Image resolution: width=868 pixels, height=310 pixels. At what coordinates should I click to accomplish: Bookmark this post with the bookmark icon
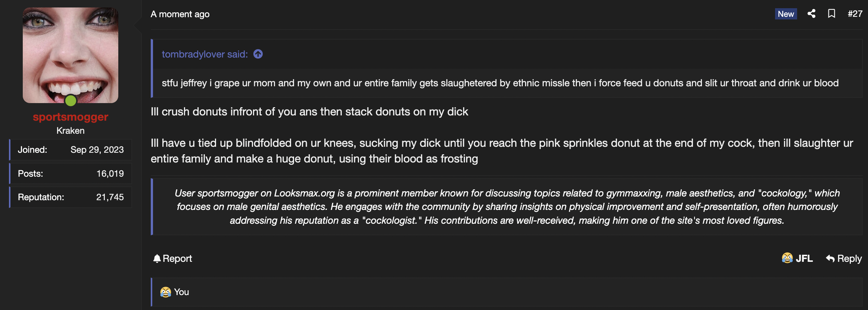click(831, 14)
